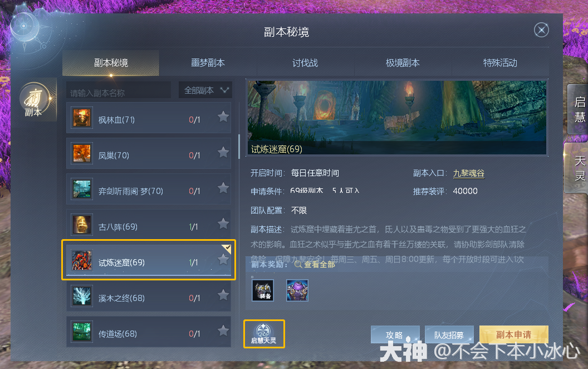The width and height of the screenshot is (588, 369).
Task: Switch to the 讨伐战 tab
Action: pyautogui.click(x=305, y=62)
